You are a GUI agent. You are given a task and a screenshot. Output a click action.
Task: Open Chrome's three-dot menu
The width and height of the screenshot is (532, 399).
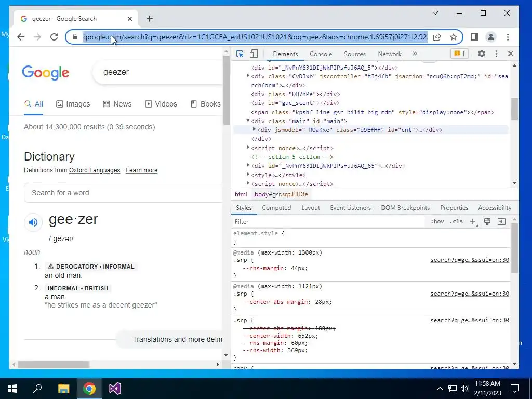tap(508, 37)
